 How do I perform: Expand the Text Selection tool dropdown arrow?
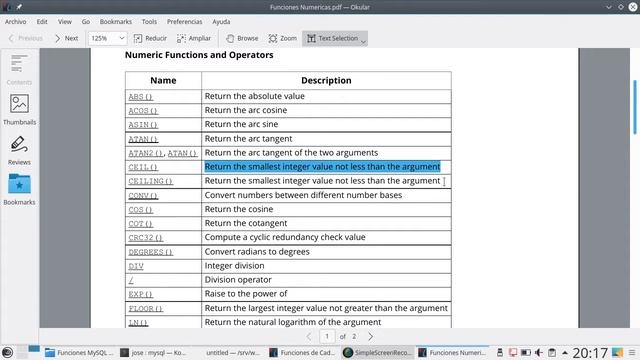pyautogui.click(x=363, y=41)
